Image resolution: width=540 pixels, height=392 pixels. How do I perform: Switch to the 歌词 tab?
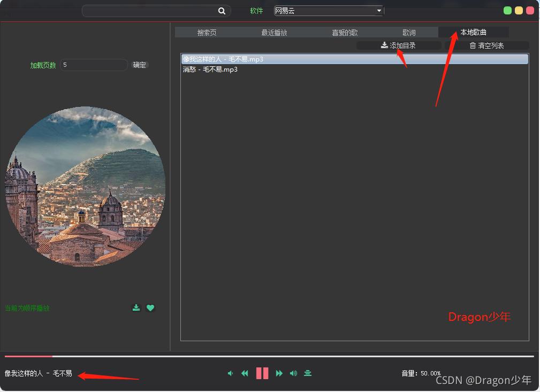(408, 32)
